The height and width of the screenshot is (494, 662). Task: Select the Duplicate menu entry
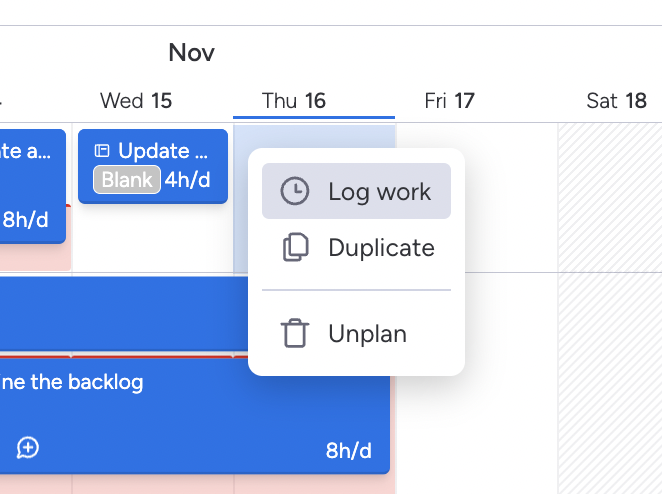pyautogui.click(x=381, y=248)
